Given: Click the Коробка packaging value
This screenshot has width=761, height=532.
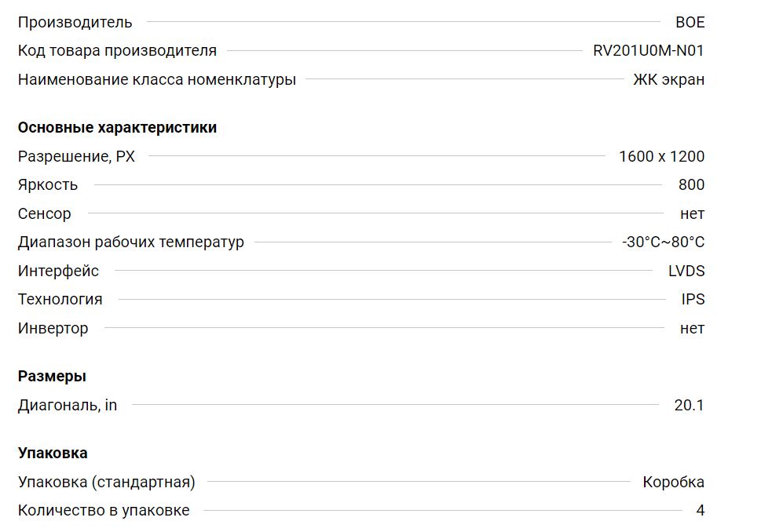Looking at the screenshot, I should click(x=674, y=482).
